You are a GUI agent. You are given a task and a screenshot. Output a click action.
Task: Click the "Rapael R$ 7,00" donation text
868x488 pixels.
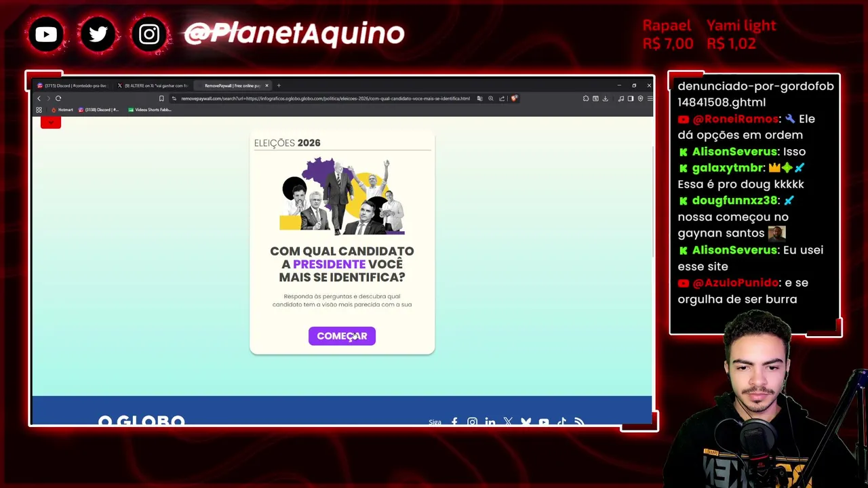click(668, 35)
